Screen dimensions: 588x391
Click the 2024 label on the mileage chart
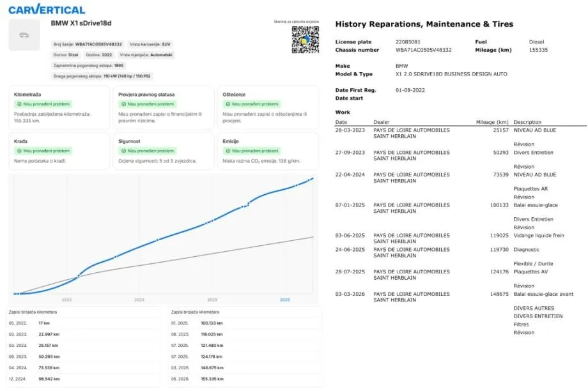pos(139,300)
